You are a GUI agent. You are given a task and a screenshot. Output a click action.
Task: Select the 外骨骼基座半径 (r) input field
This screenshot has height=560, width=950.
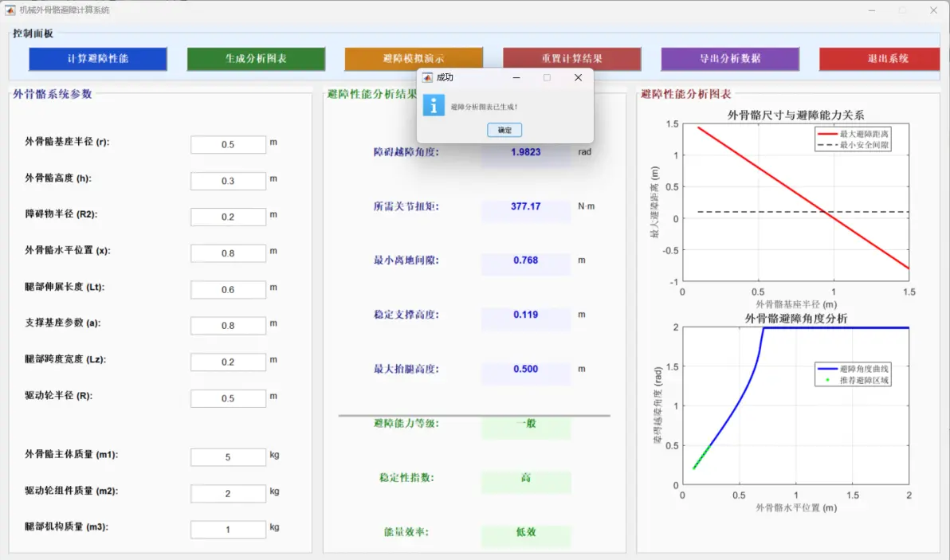[228, 145]
